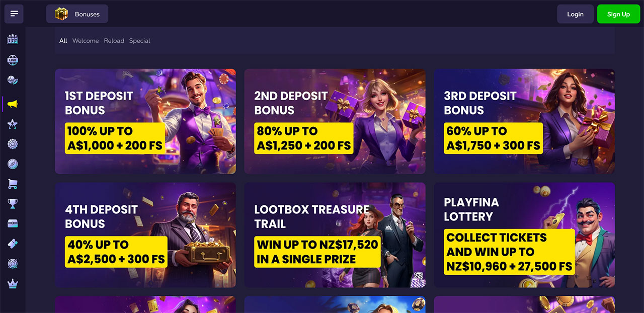Select the yellow megaphone promotions icon
644x313 pixels.
(x=13, y=104)
